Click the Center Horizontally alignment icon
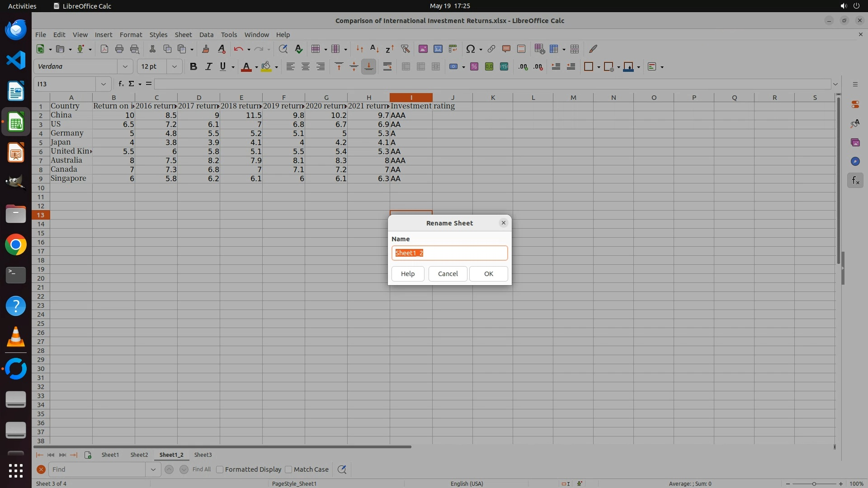This screenshot has height=488, width=868. coord(306,67)
